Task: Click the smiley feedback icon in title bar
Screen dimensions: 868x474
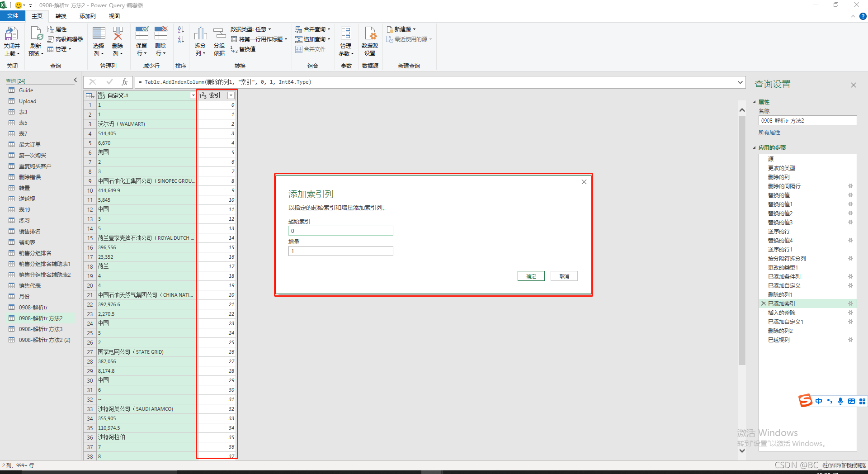Action: (19, 5)
